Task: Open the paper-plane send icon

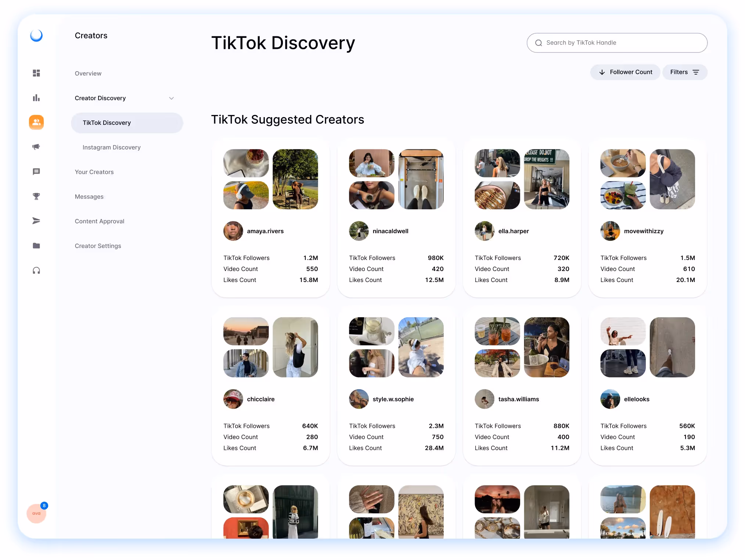Action: (36, 221)
